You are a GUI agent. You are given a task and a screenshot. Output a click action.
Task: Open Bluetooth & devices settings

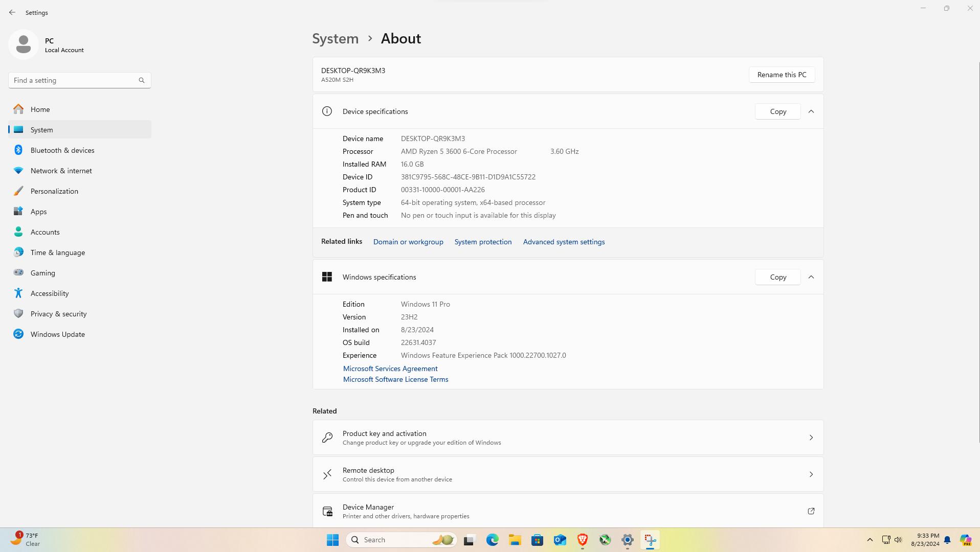click(x=62, y=150)
